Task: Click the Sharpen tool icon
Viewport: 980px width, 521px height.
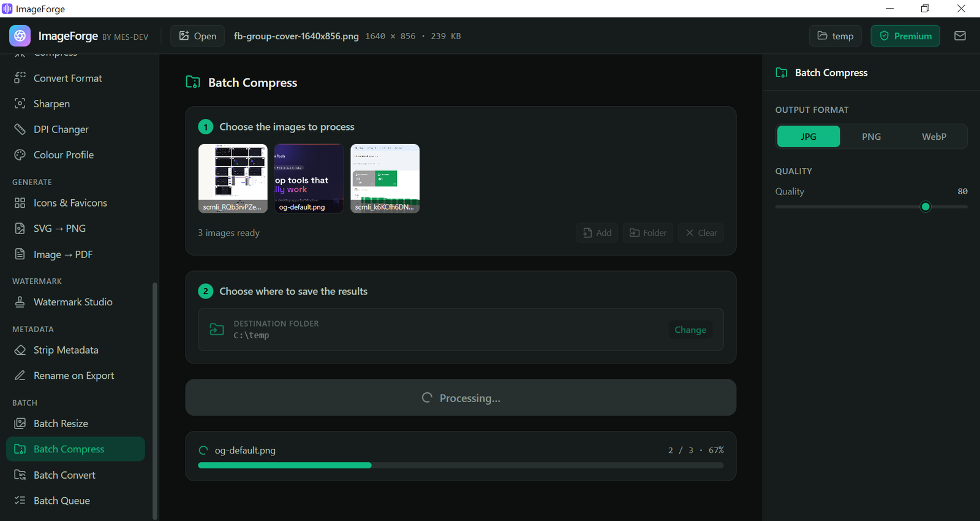Action: click(x=20, y=104)
